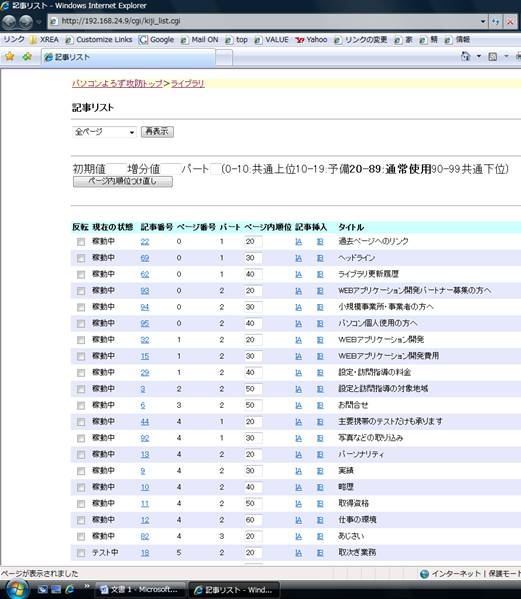Screen dimensions: 521x599
Task: Click title WEBアプリケーション開発費用
Action: (x=388, y=356)
